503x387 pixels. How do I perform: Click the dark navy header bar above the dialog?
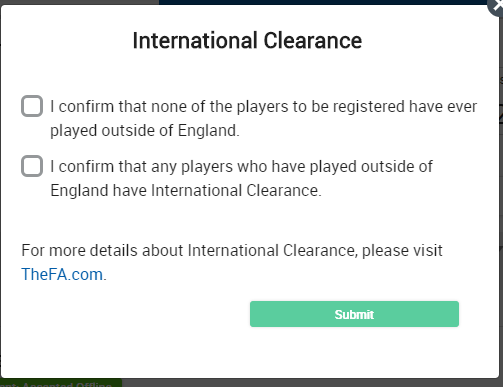[x=323, y=2]
